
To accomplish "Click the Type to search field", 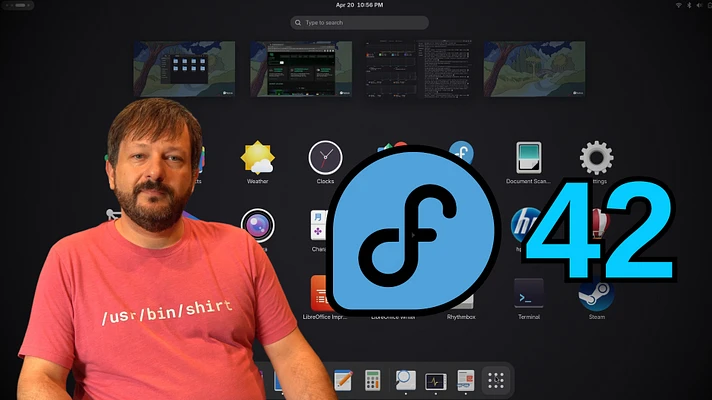I will coord(359,22).
